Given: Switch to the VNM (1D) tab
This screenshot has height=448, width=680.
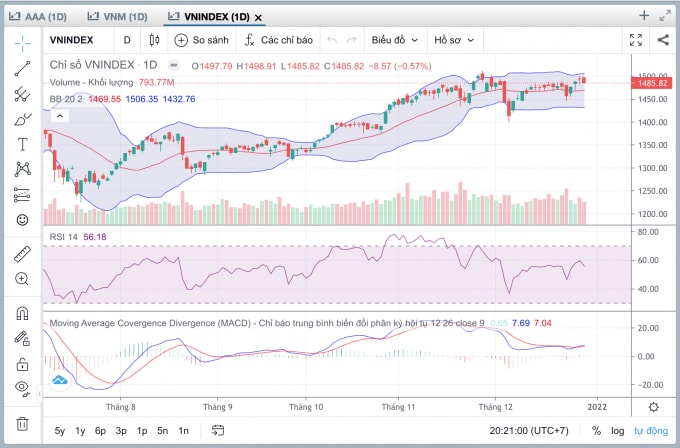Looking at the screenshot, I should [x=118, y=17].
